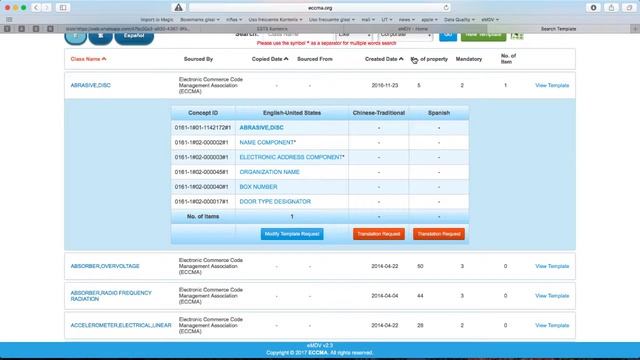Image resolution: width=640 pixels, height=360 pixels.
Task: Open the favorites grid icon in bookmarks bar
Action: 9,19
